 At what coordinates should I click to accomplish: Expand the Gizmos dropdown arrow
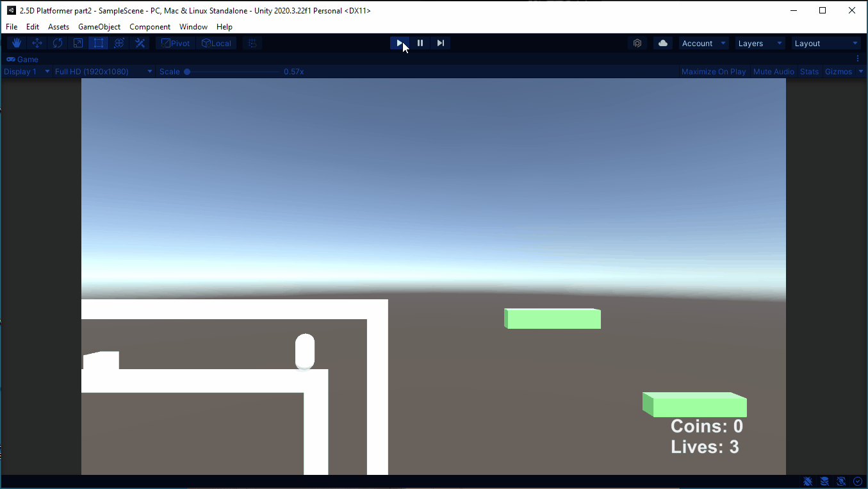point(861,71)
